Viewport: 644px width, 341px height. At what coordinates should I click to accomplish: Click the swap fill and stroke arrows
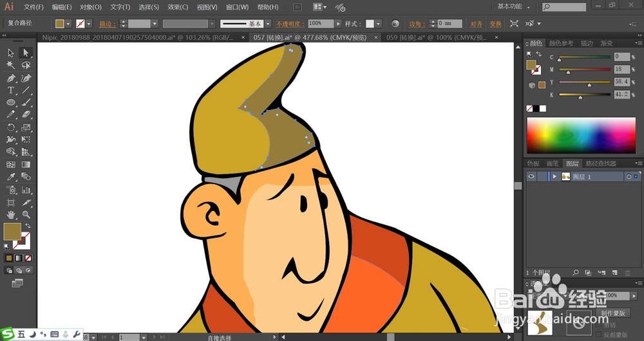28,226
